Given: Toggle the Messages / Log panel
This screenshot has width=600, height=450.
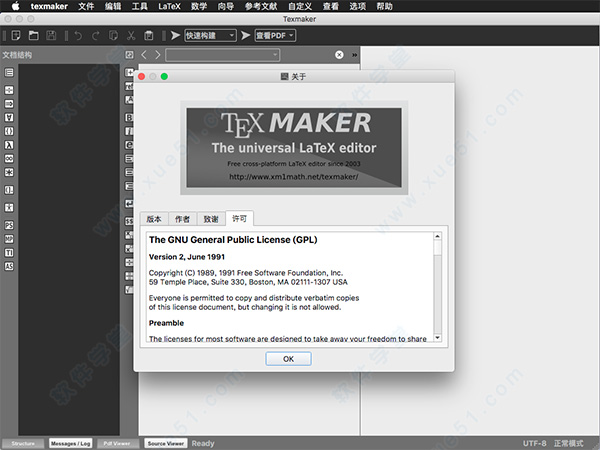Looking at the screenshot, I should tap(71, 443).
